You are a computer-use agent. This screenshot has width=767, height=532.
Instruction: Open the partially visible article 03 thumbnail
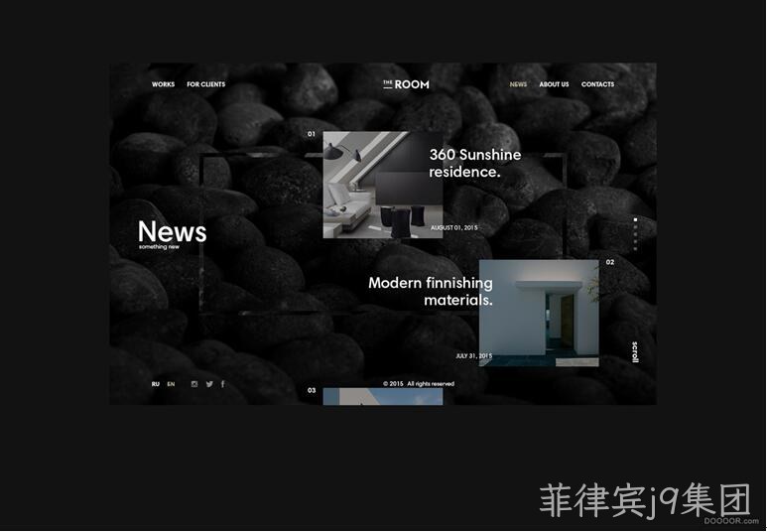pyautogui.click(x=383, y=396)
